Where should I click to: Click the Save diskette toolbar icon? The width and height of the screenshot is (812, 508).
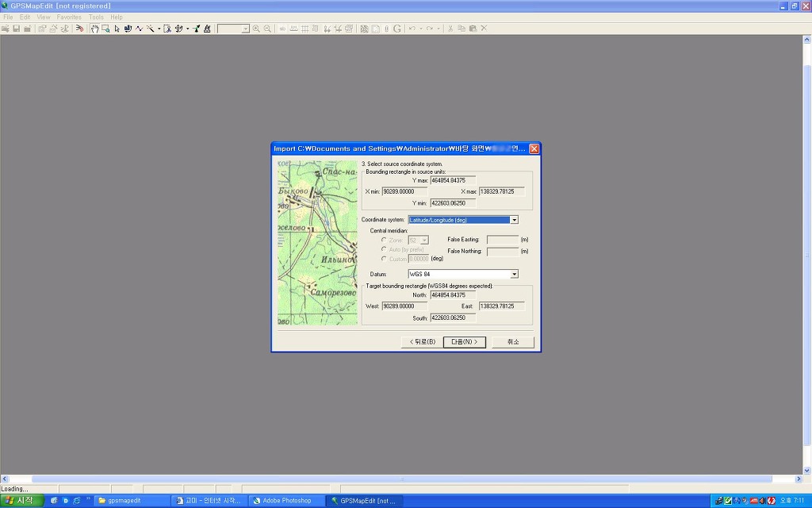click(x=16, y=29)
